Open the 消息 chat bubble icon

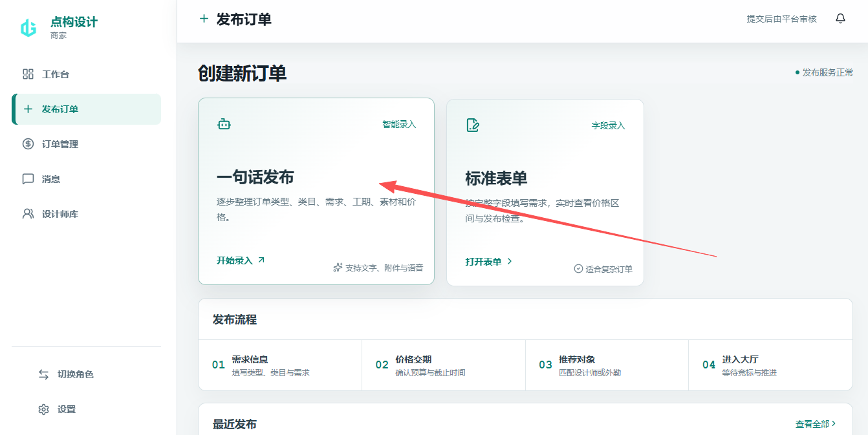point(28,179)
